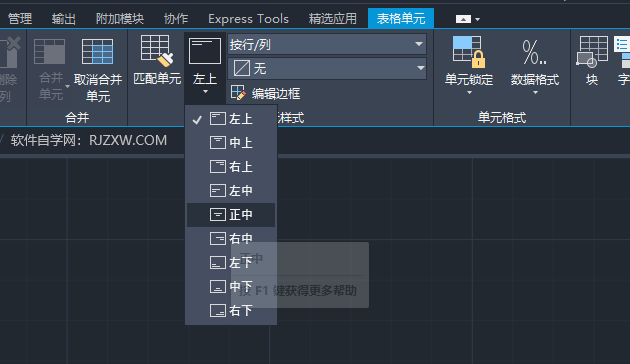630x364 pixels.
Task: Click the 合并 panel title
Action: tap(77, 118)
